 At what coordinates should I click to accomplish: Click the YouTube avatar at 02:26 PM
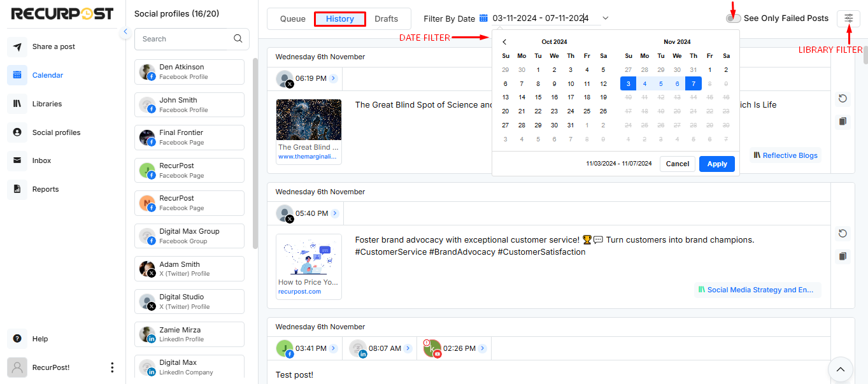tap(432, 349)
